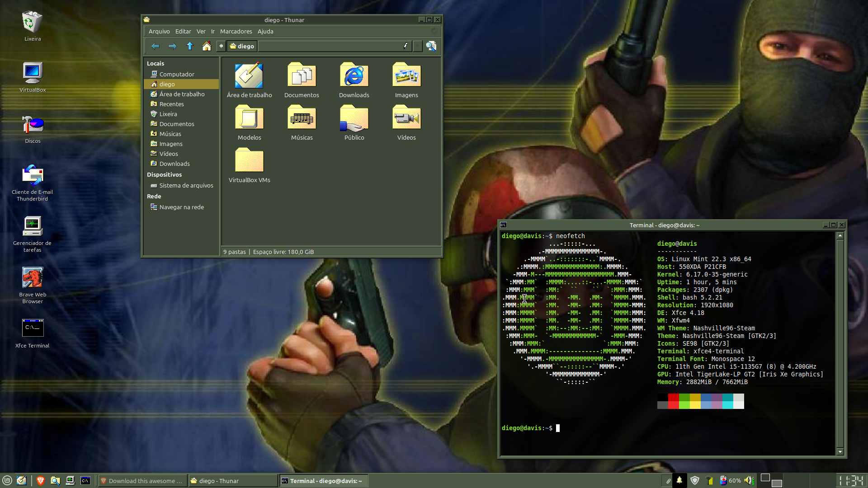The width and height of the screenshot is (868, 488).
Task: Select the Lixeira desktop icon
Action: (33, 22)
